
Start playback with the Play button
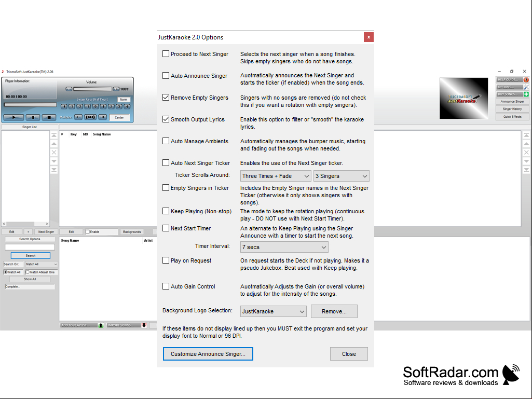coord(13,117)
